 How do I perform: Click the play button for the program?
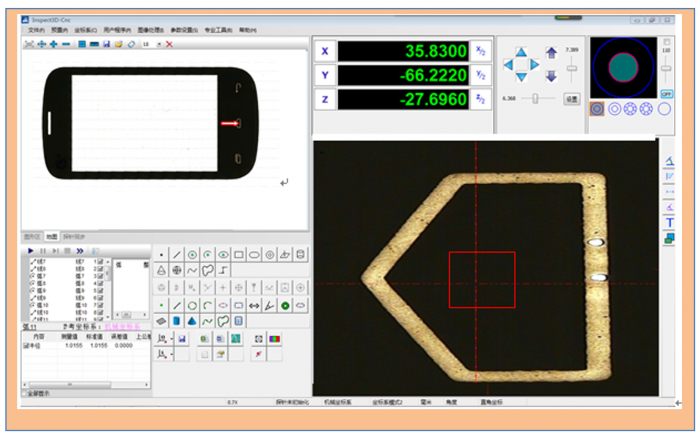(x=31, y=251)
